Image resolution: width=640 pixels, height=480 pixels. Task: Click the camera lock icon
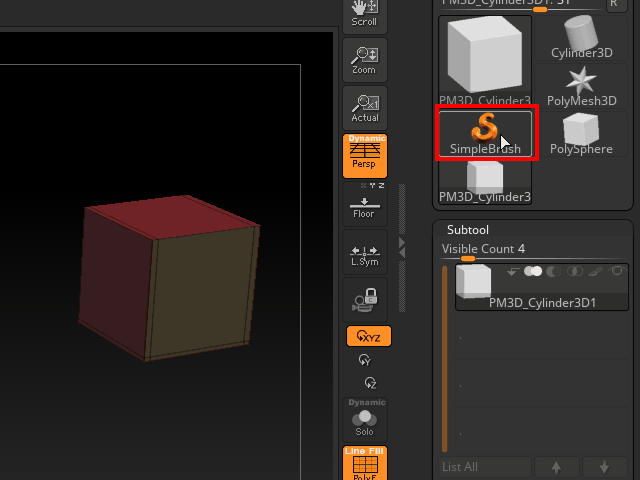coord(364,299)
